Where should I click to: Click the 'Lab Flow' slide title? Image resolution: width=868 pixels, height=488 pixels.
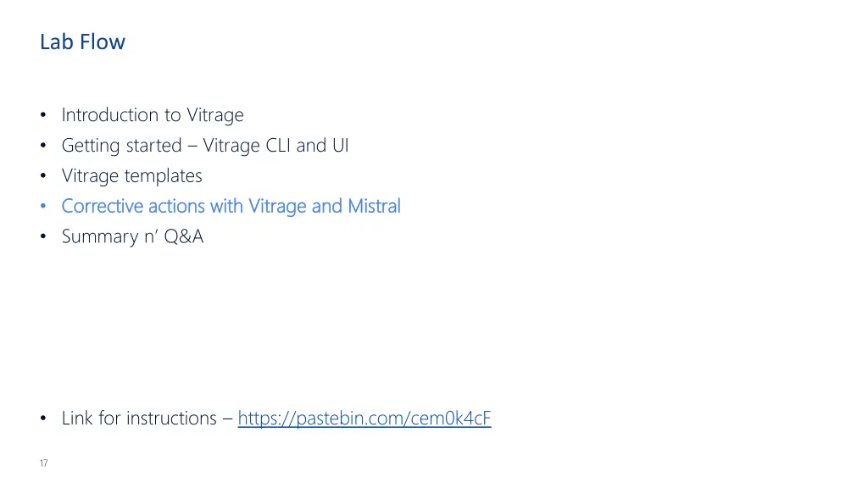point(82,42)
